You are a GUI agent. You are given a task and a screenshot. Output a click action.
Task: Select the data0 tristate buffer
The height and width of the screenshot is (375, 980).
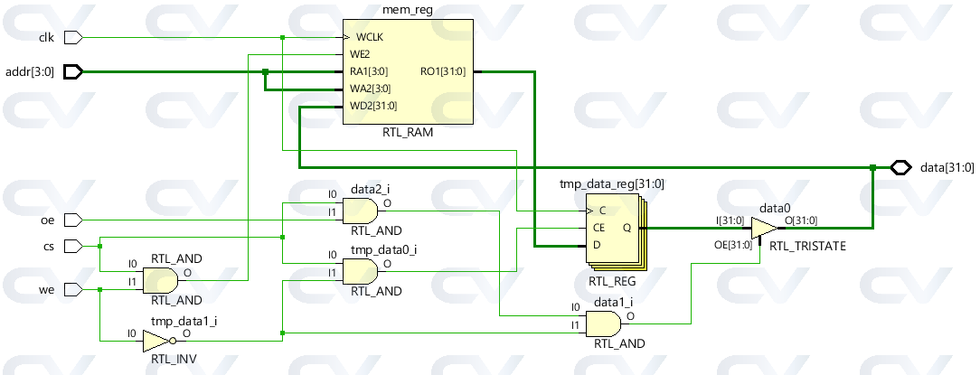pos(765,228)
